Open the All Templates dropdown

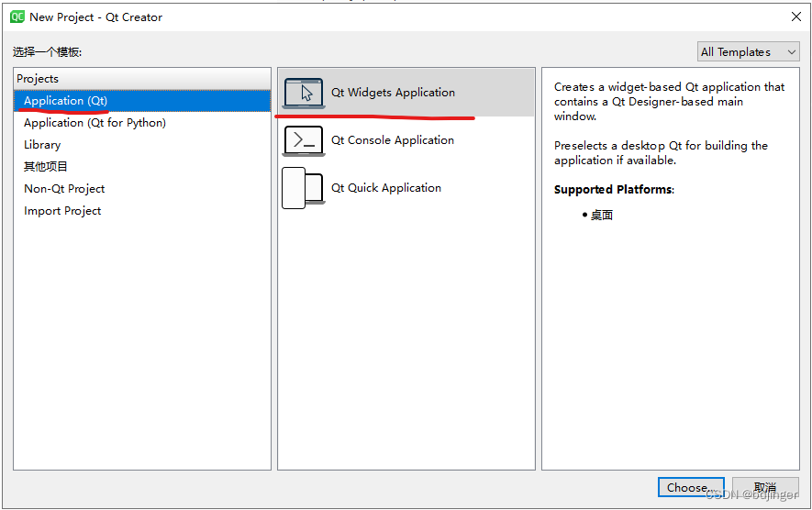tap(748, 51)
